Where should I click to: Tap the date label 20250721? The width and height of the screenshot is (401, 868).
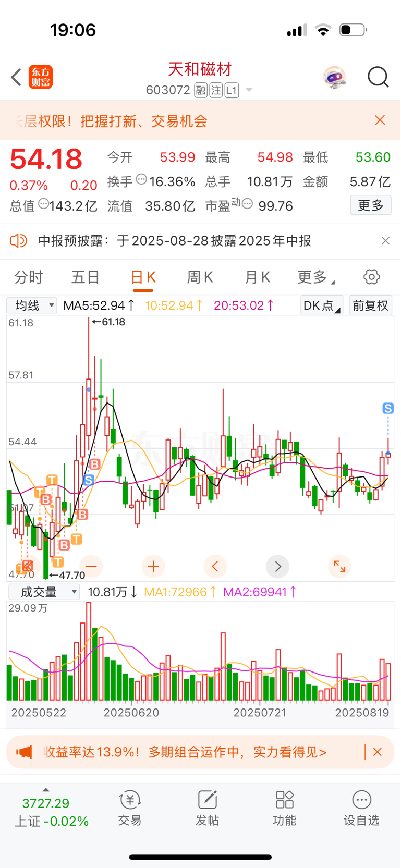[260, 713]
